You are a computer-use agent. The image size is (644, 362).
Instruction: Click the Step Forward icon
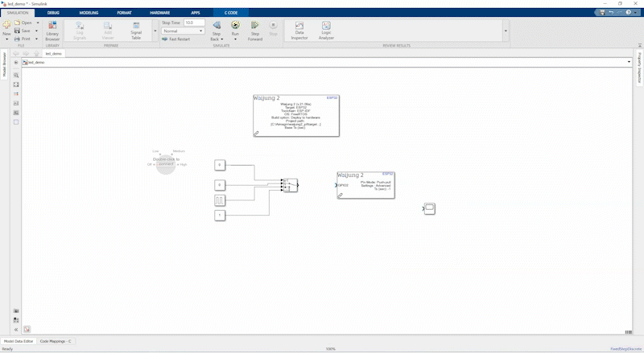[254, 27]
